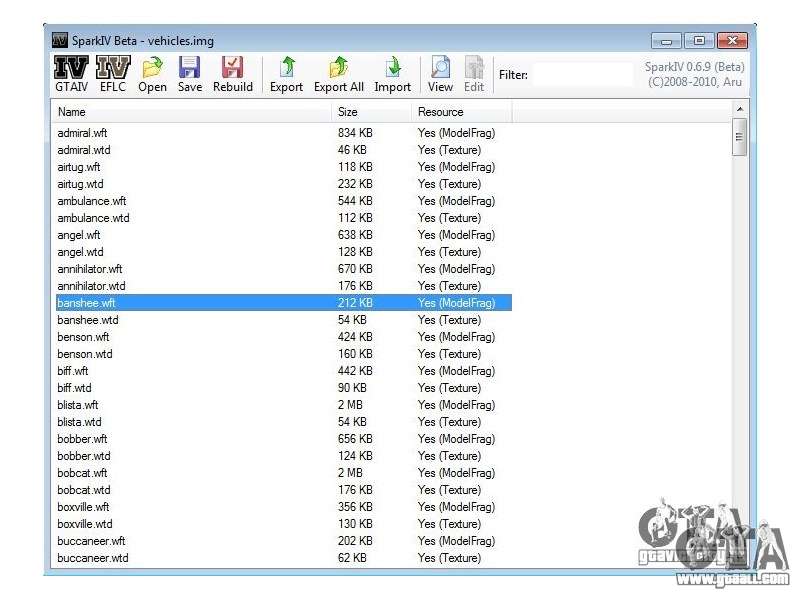The height and width of the screenshot is (600, 800).
Task: Select bobcat.wtd in the list
Action: [84, 490]
